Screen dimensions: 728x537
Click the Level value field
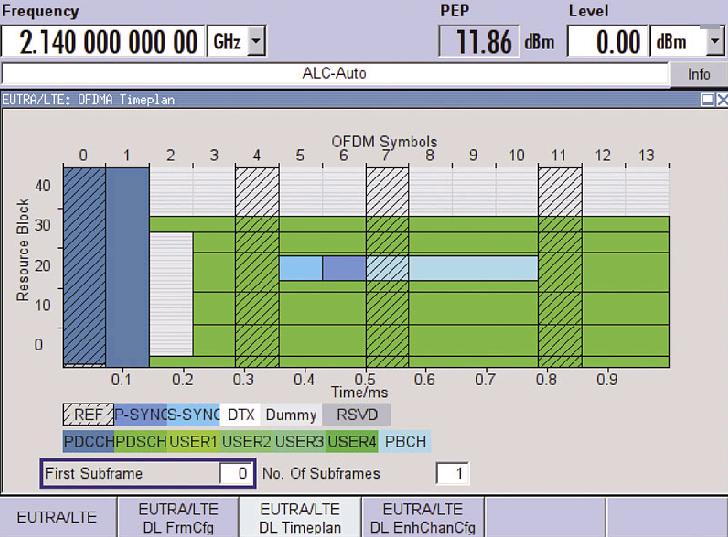click(x=607, y=41)
